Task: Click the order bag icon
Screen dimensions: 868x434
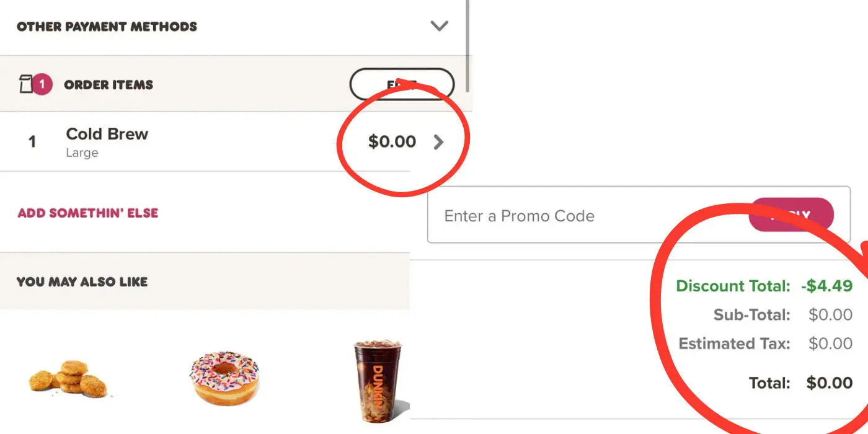Action: coord(26,84)
